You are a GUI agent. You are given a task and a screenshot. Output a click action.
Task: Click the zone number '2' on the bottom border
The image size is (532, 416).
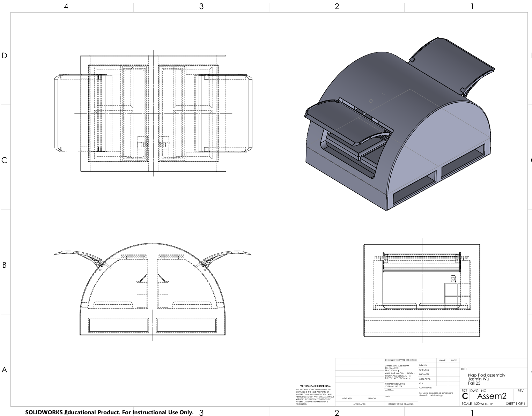[x=337, y=413]
